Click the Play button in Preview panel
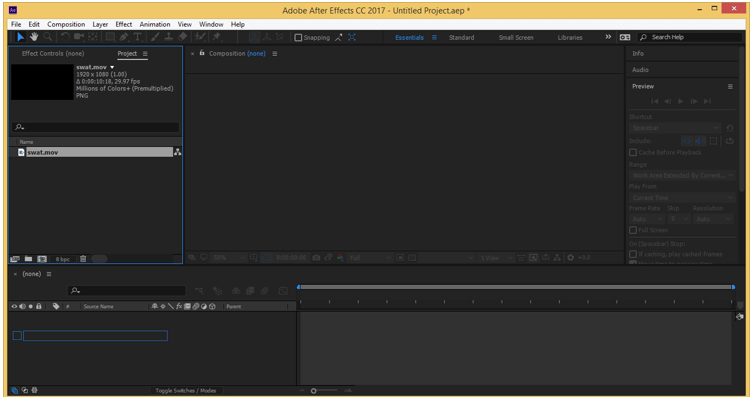The height and width of the screenshot is (401, 752). point(681,101)
